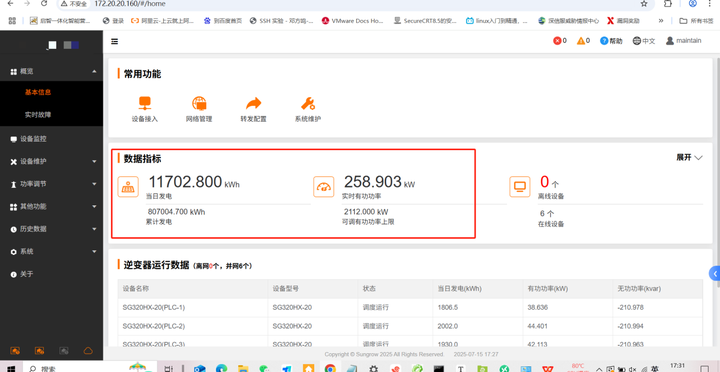The image size is (720, 372).
Task: Click the 11702.800 kWh daily generation value
Action: coord(194,182)
